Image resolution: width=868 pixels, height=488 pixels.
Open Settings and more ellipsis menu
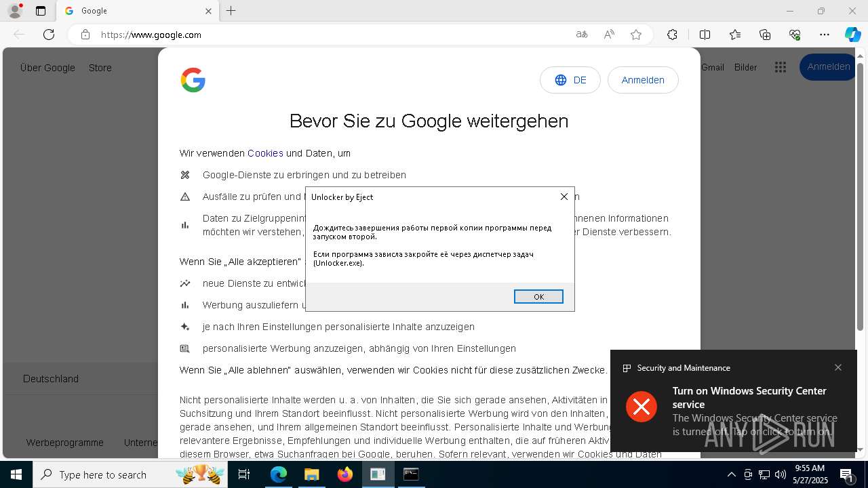pyautogui.click(x=825, y=35)
